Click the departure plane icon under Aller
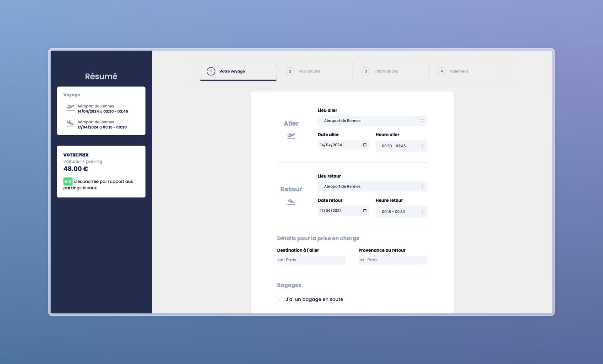Screen dimensions: 603x364 pyautogui.click(x=291, y=136)
